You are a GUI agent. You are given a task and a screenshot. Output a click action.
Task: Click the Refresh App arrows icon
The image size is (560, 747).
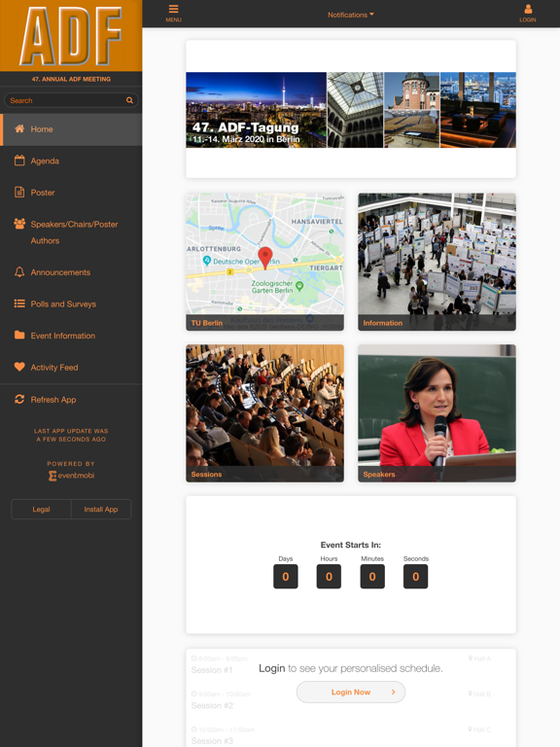[19, 399]
